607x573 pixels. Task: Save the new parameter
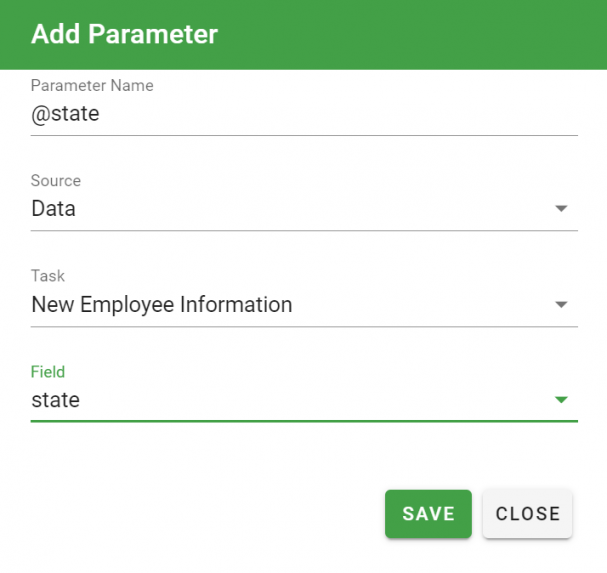[428, 514]
